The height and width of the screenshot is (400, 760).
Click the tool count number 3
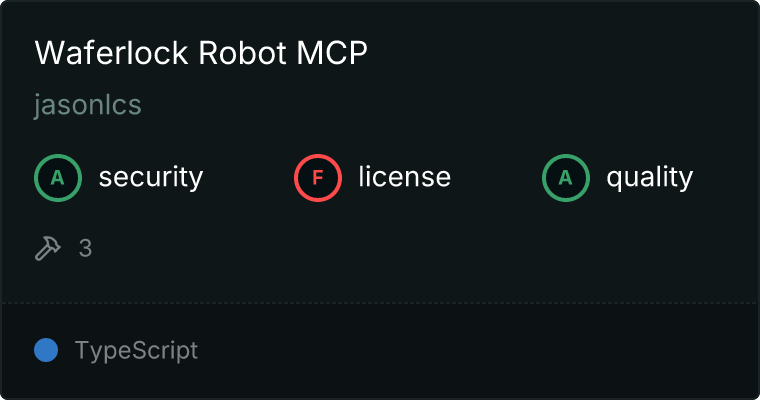click(85, 248)
